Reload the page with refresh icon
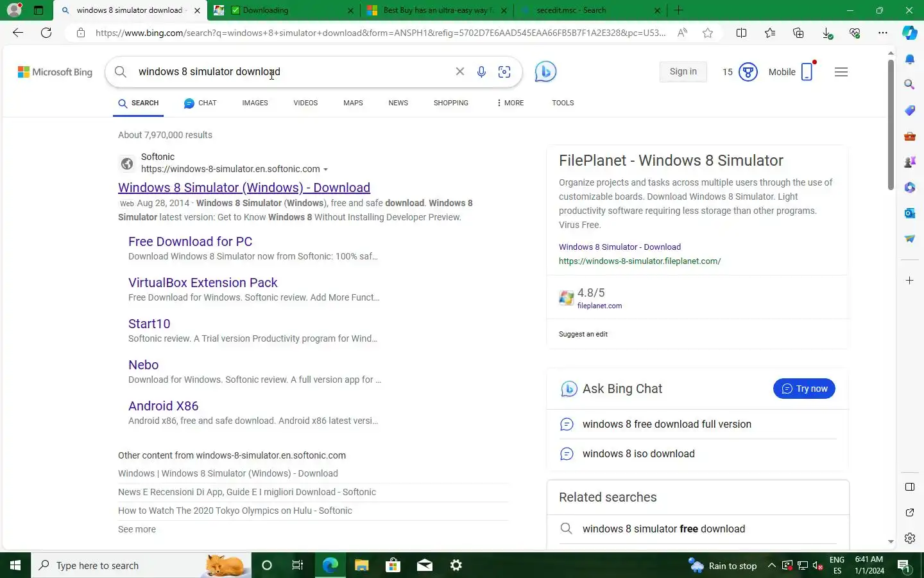924x578 pixels. 46,33
